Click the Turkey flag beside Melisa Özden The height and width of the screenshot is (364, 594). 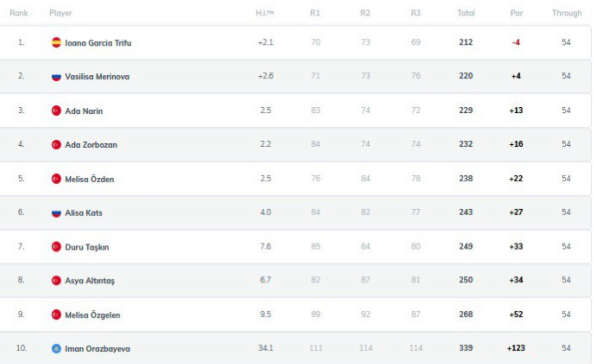coord(56,179)
